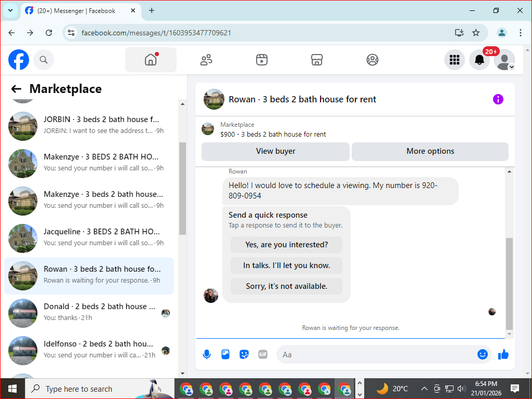
Task: Open the GIF picker icon
Action: point(262,354)
